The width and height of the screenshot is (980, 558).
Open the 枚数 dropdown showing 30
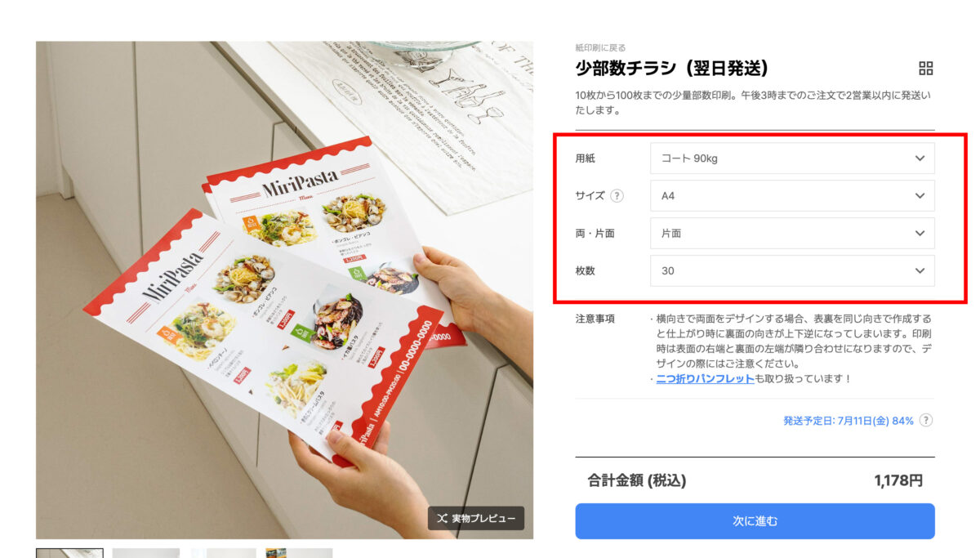pyautogui.click(x=792, y=270)
